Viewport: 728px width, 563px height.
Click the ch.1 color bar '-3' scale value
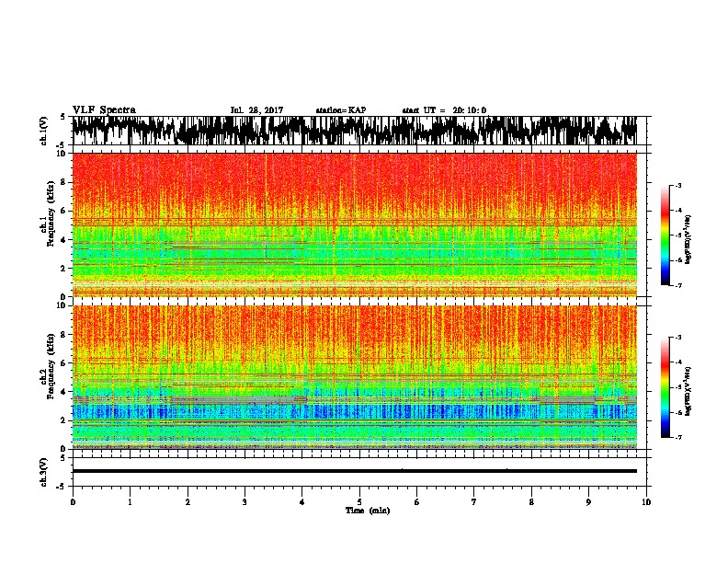678,185
